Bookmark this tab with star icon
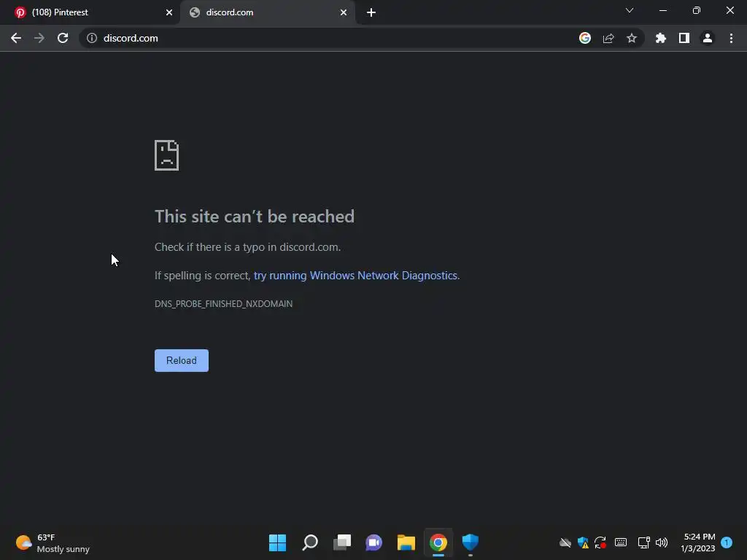Screen dimensions: 747x560 click(x=632, y=38)
